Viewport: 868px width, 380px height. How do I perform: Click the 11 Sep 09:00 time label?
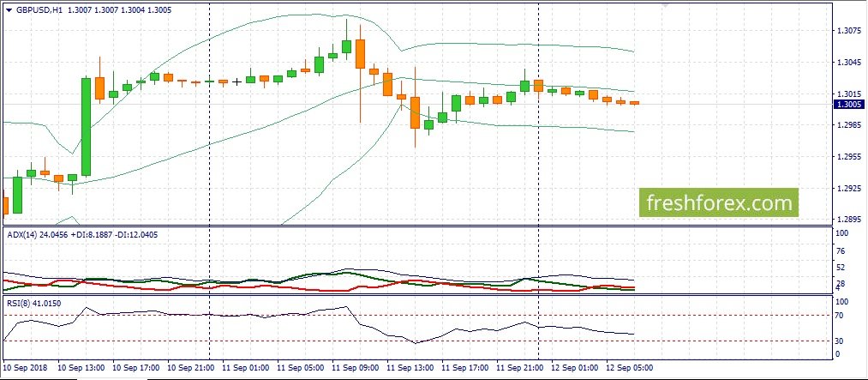pos(356,368)
